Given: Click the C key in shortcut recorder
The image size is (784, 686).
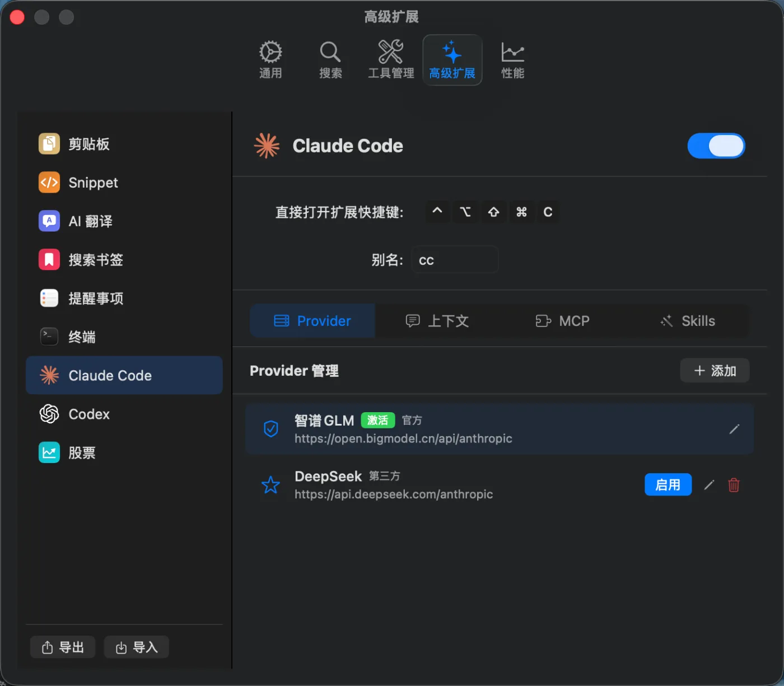Looking at the screenshot, I should [x=548, y=212].
